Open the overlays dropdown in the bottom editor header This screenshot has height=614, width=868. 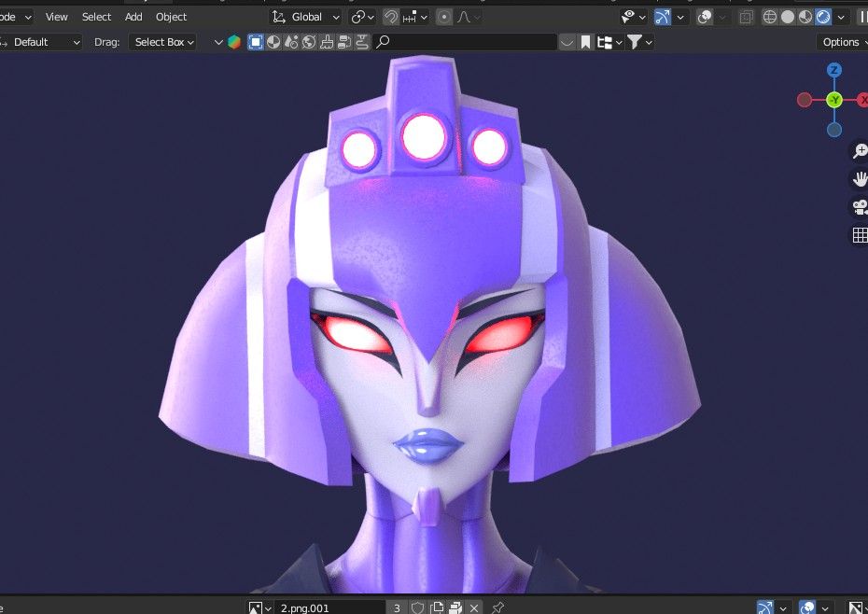pos(825,607)
